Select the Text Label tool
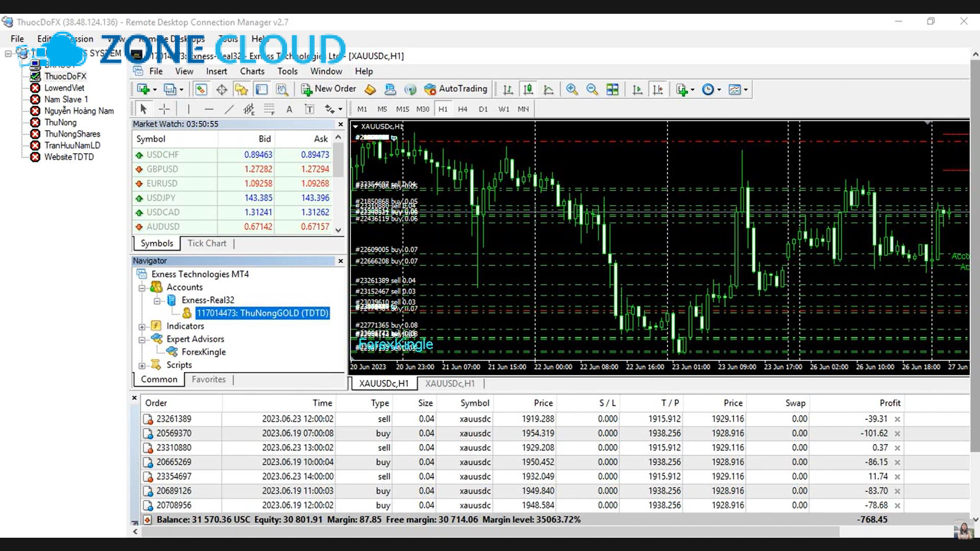 coord(309,109)
